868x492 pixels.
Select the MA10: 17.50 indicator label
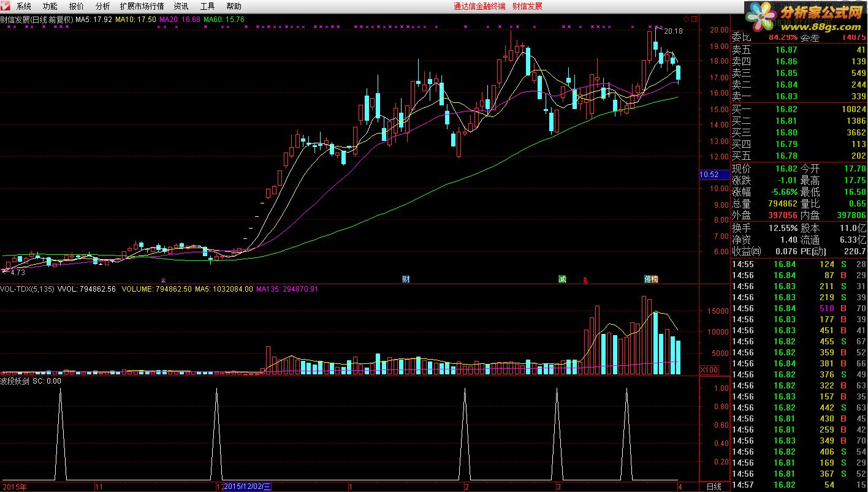pos(136,20)
